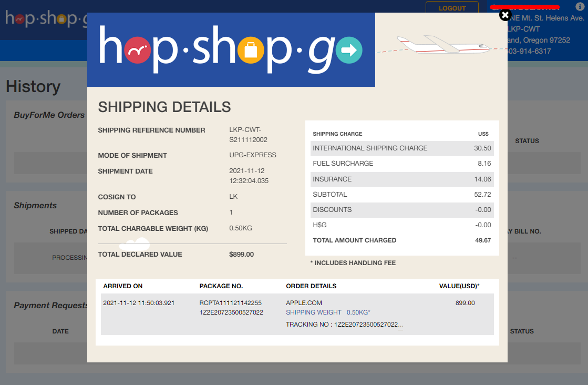Click the 899.00 package value cell
This screenshot has width=588, height=385.
pos(465,303)
